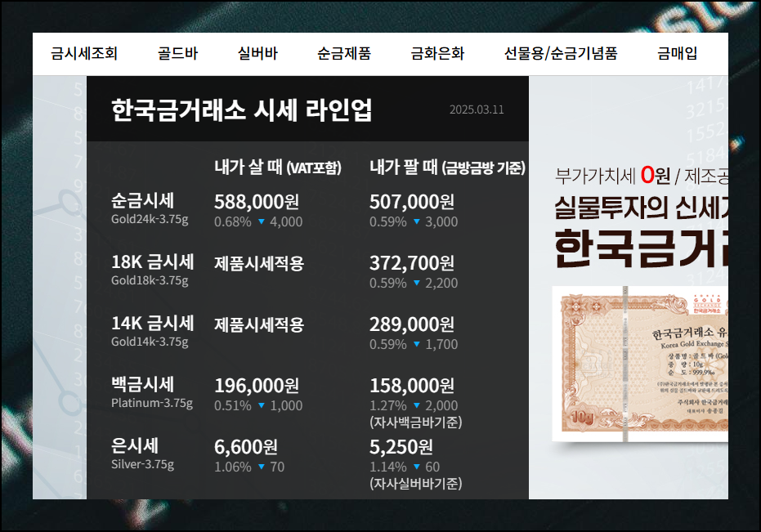Click 14K sell price 289,000원
Image resolution: width=761 pixels, height=532 pixels.
pyautogui.click(x=412, y=324)
